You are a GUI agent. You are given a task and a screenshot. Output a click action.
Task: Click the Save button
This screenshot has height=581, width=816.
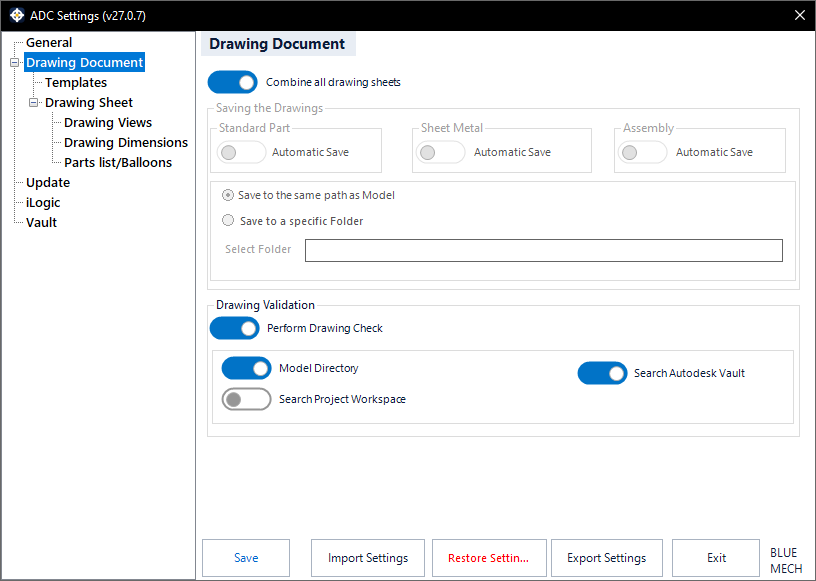click(246, 558)
